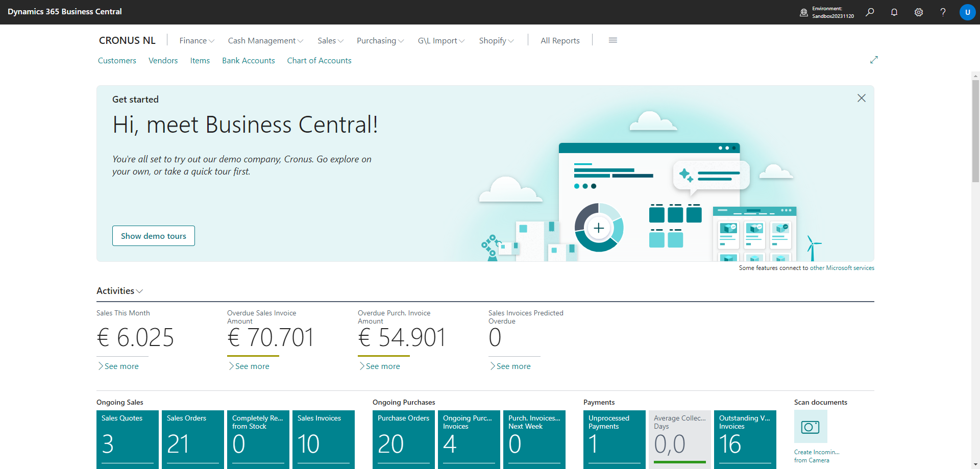This screenshot has width=980, height=469.
Task: Expand the Cash Management dropdown
Action: (265, 41)
